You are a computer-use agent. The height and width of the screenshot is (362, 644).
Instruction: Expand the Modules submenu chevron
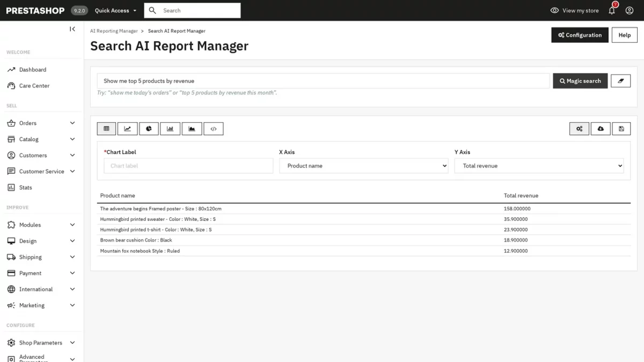click(x=72, y=225)
